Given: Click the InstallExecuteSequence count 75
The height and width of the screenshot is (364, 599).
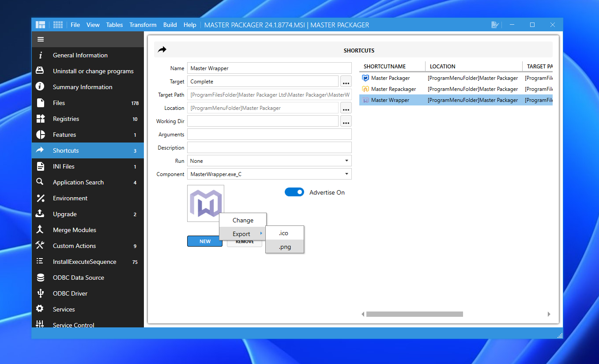Looking at the screenshot, I should pyautogui.click(x=135, y=262).
